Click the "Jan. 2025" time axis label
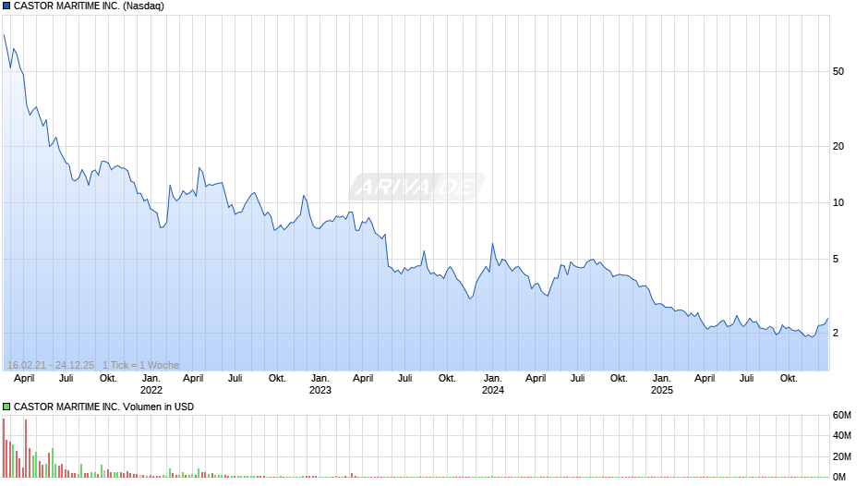 pyautogui.click(x=661, y=384)
